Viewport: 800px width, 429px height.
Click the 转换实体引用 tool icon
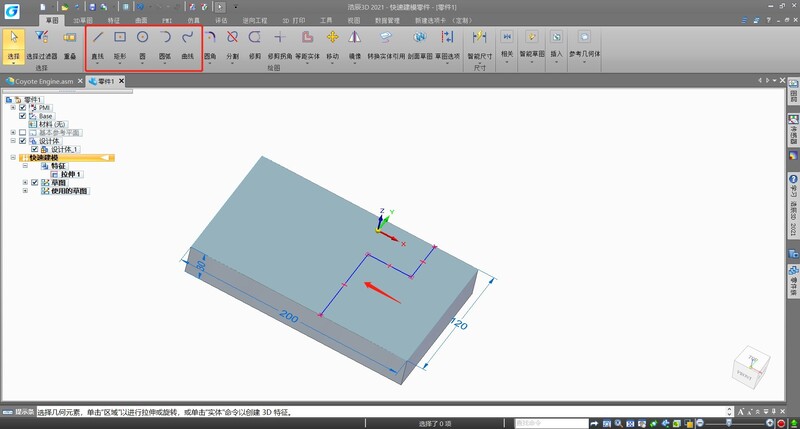(386, 37)
